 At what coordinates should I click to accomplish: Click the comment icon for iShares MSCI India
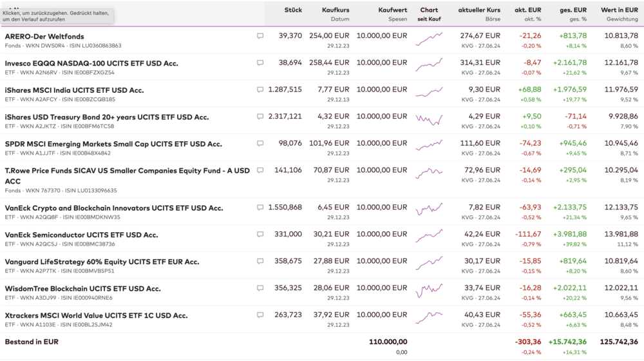260,90
